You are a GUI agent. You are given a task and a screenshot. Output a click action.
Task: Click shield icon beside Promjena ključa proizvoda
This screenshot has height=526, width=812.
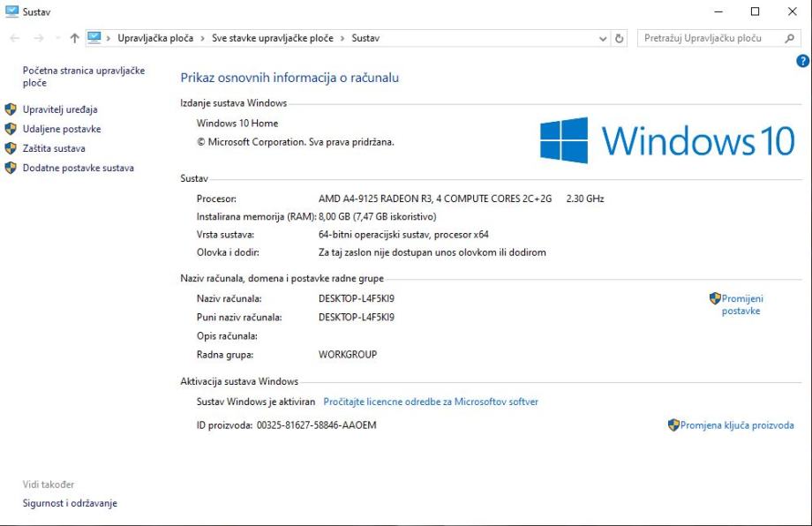[673, 425]
